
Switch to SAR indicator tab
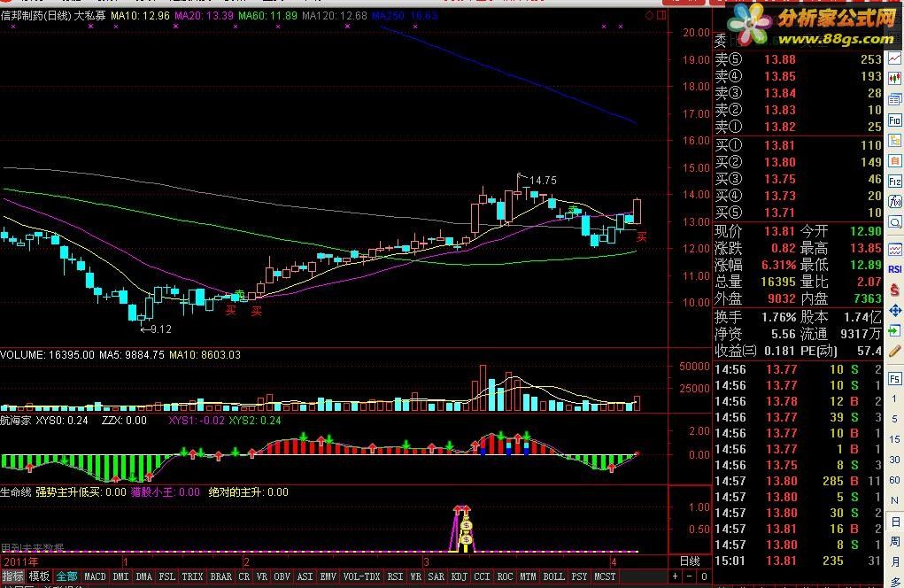(x=436, y=576)
